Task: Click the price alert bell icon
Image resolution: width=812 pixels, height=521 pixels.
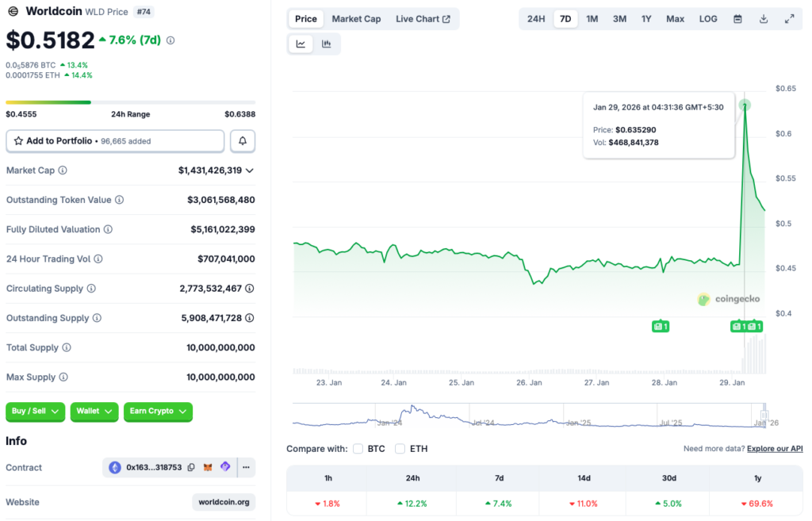Action: click(x=243, y=141)
